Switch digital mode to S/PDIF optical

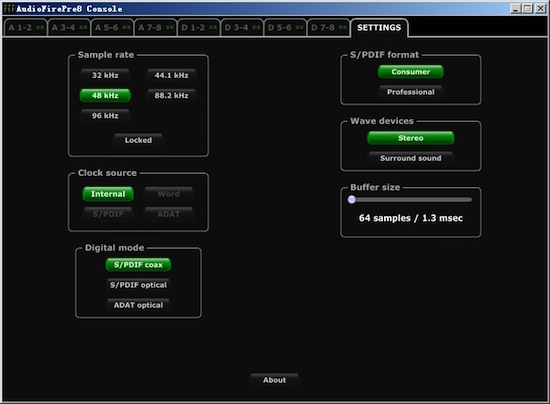click(138, 285)
